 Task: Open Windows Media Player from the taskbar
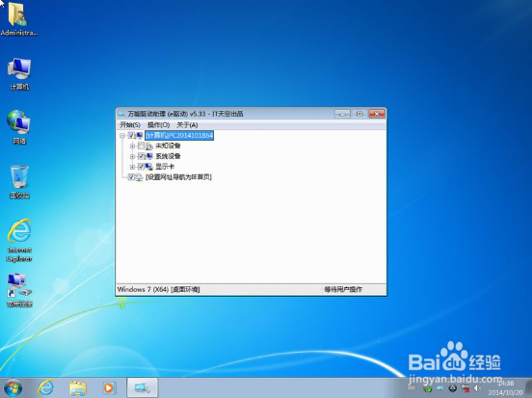tap(109, 387)
